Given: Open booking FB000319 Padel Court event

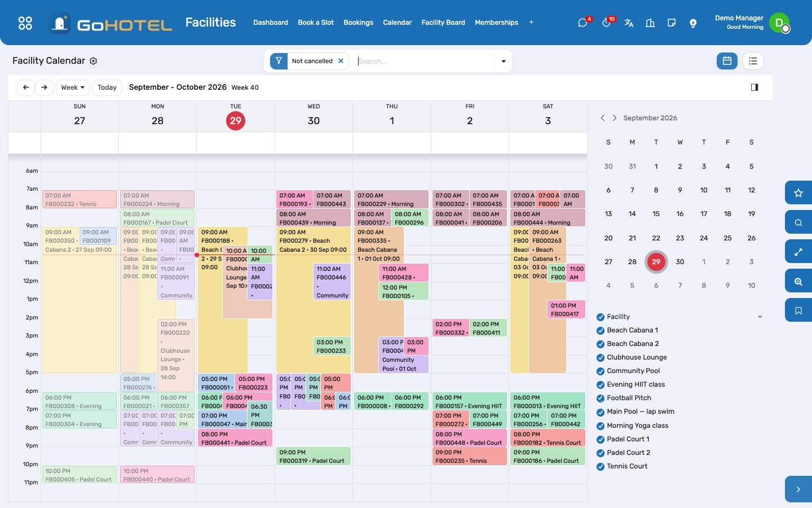Looking at the screenshot, I should (314, 457).
